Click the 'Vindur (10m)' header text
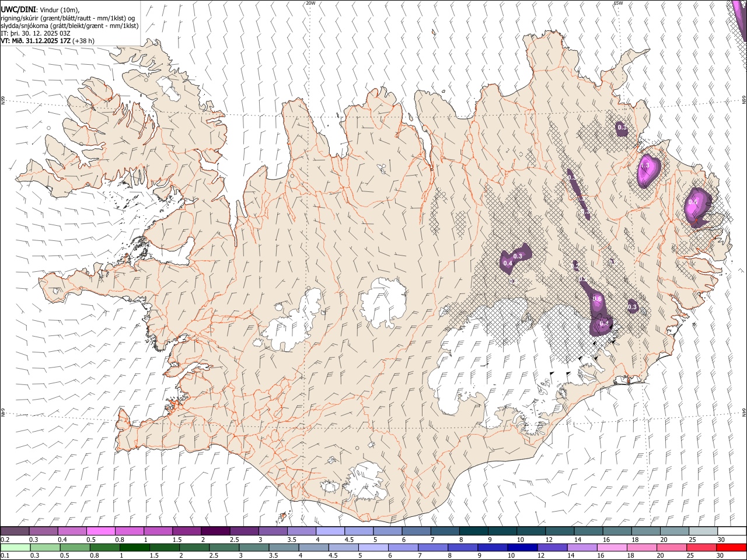This screenshot has width=747, height=560. (58, 10)
